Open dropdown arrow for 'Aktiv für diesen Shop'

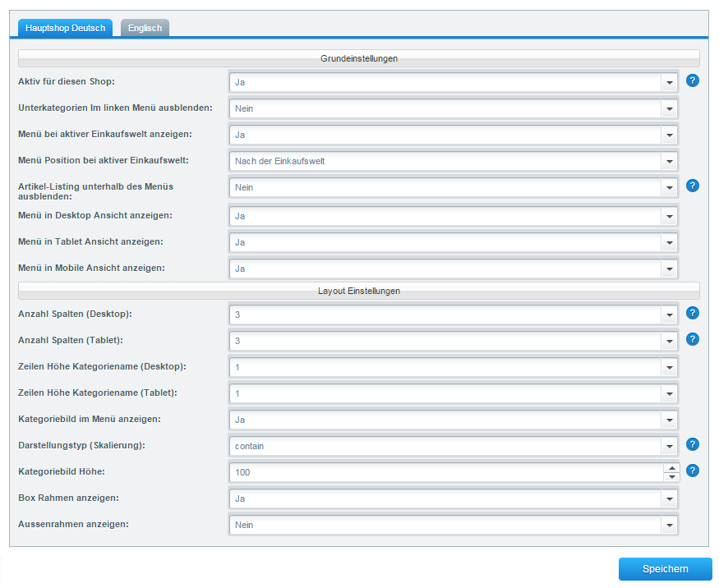coord(670,82)
